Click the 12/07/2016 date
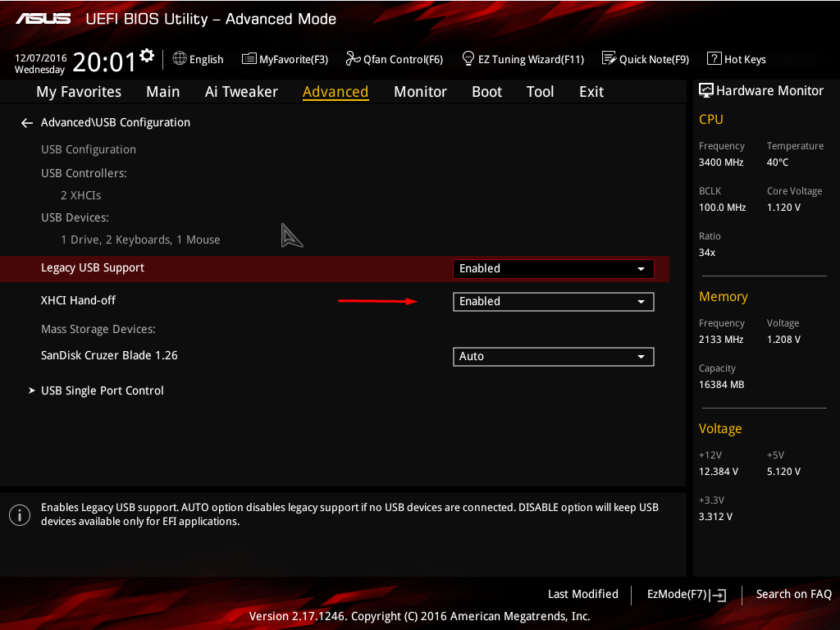The width and height of the screenshot is (840, 630). pyautogui.click(x=41, y=58)
